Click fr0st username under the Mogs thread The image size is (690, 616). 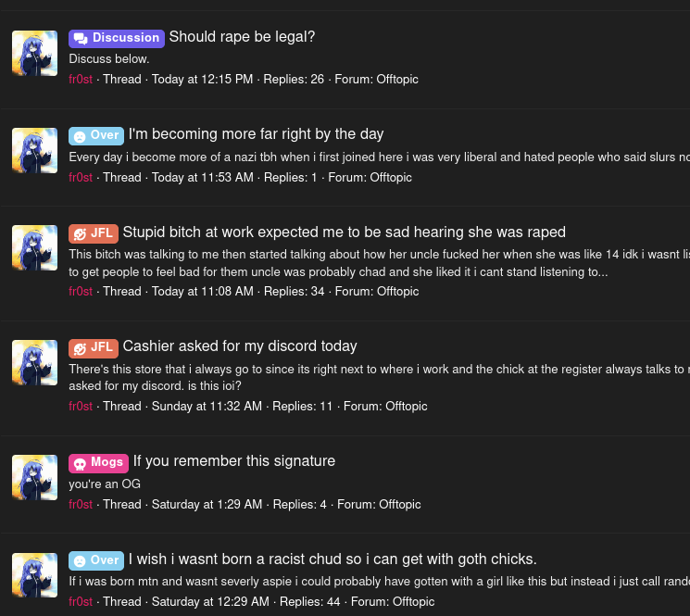[81, 505]
